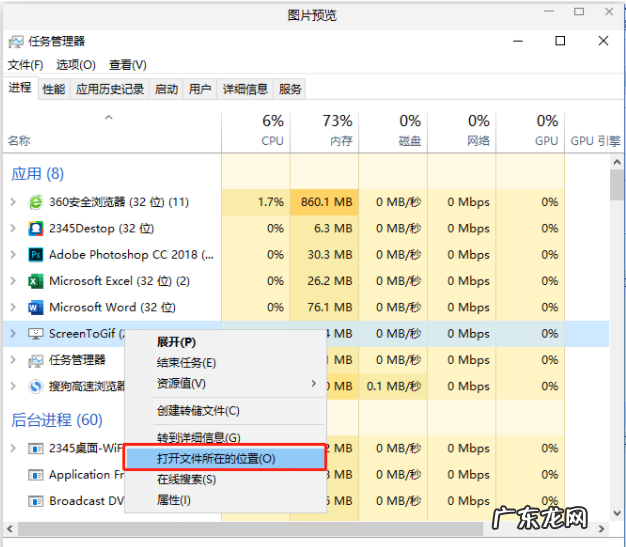Viewport: 626px width, 547px height.
Task: Click the 应用 (8) group heading
Action: click(38, 174)
